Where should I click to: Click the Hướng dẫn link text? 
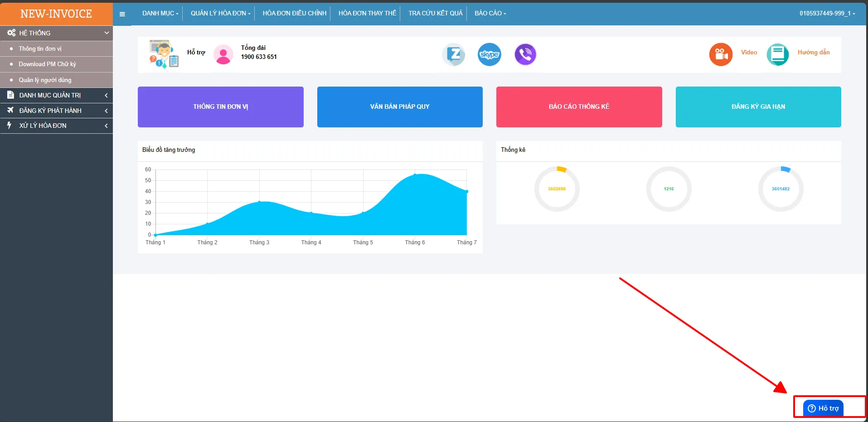pos(814,53)
